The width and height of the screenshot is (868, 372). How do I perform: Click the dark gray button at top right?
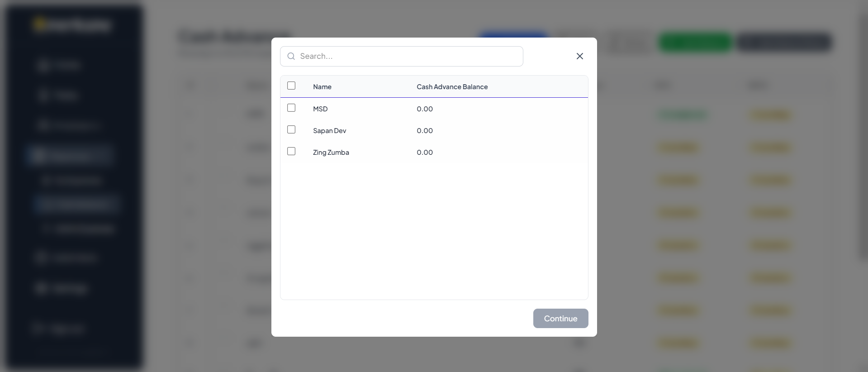[x=783, y=43]
